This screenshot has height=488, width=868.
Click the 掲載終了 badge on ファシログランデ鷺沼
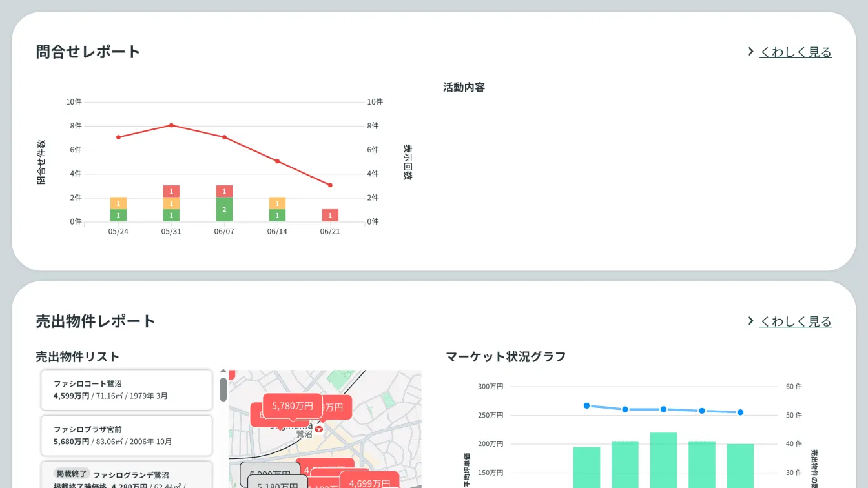click(71, 474)
